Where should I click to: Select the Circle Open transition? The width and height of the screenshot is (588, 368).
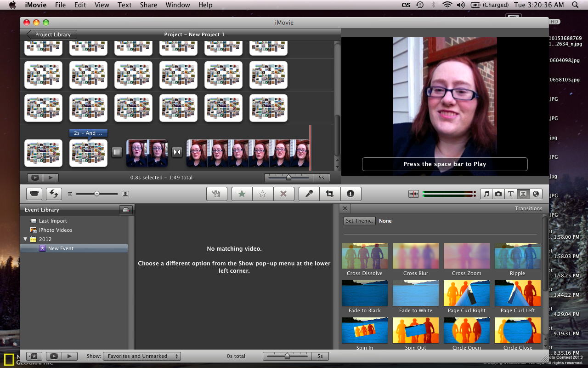click(467, 333)
